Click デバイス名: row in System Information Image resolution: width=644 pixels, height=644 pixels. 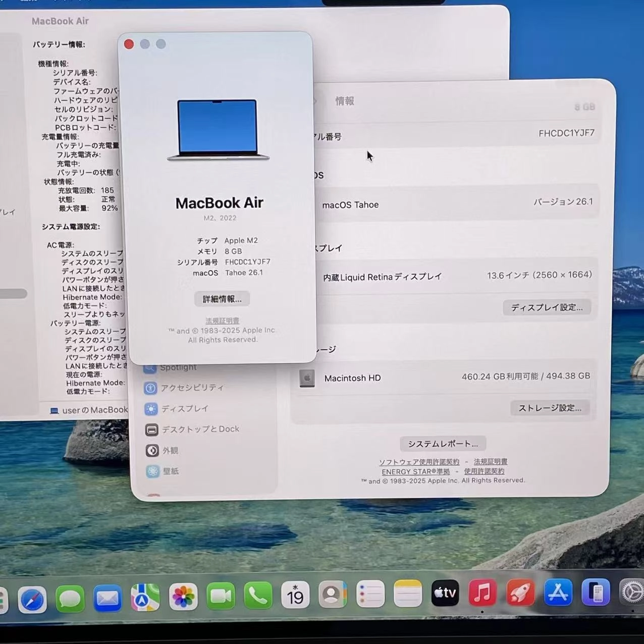[72, 82]
